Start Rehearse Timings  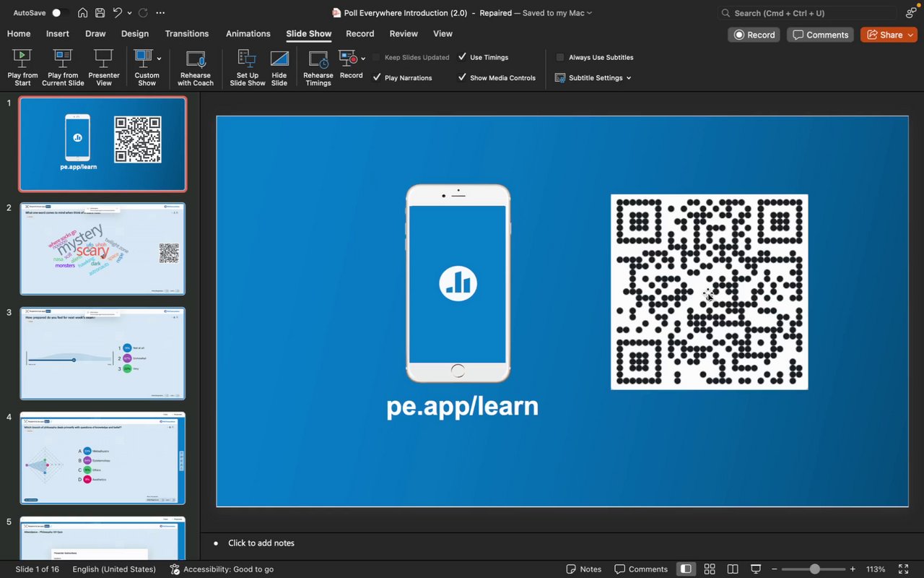coord(318,68)
